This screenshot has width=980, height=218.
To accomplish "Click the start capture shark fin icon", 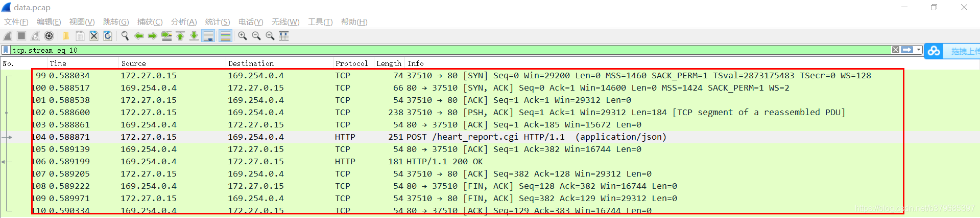I will coord(8,36).
